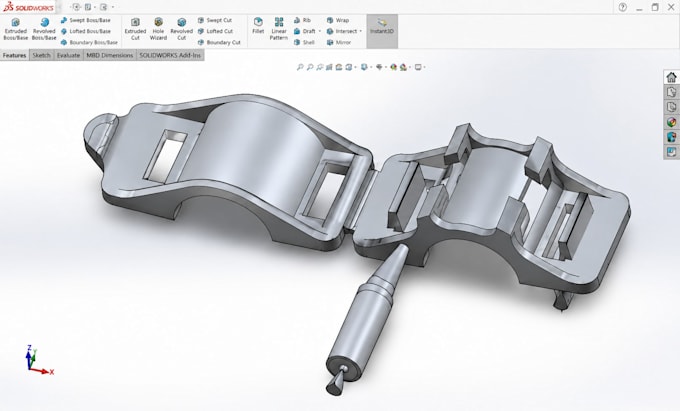This screenshot has height=411, width=680.
Task: Click Previous View magnifier icon
Action: (320, 67)
